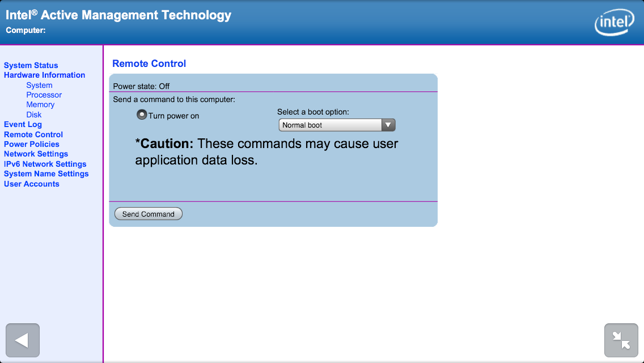
Task: View Memory information
Action: pos(40,104)
